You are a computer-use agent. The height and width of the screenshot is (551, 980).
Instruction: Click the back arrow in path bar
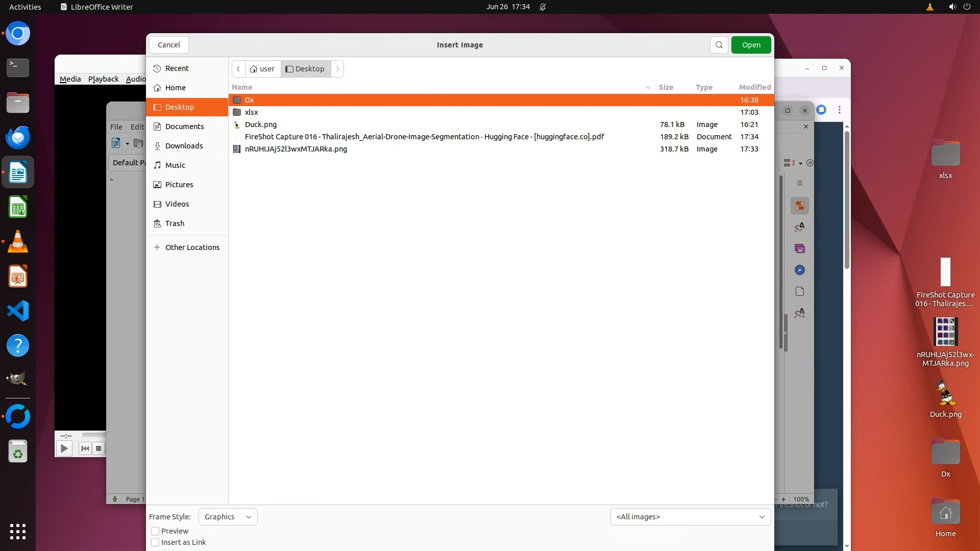point(238,69)
